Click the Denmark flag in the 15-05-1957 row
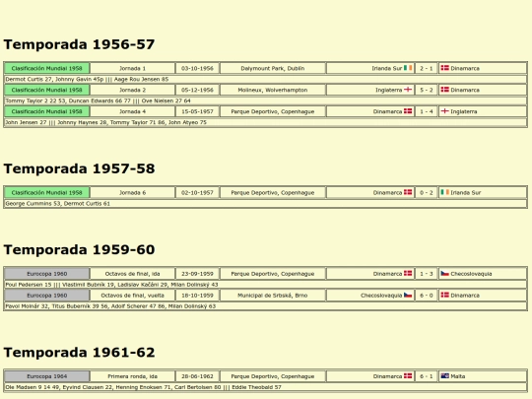This screenshot has width=532, height=399. pos(408,111)
